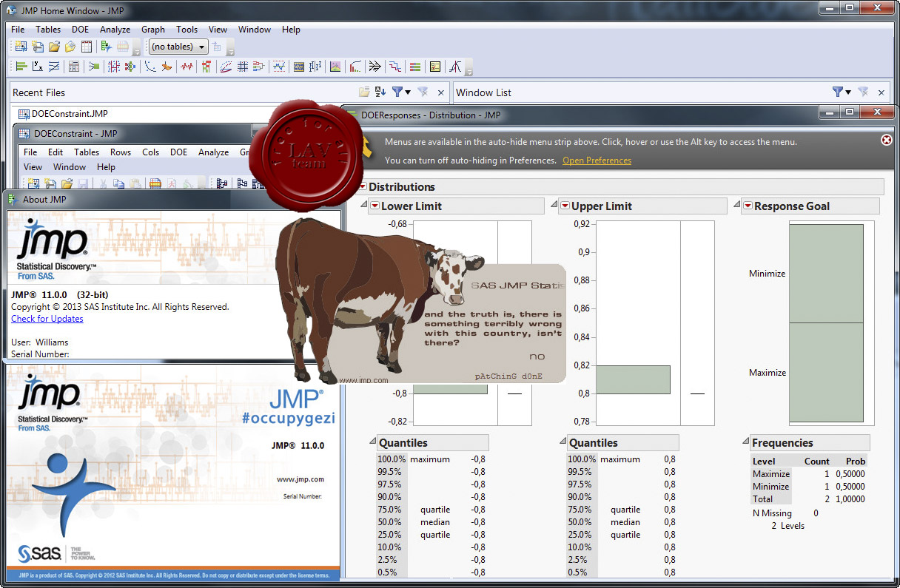Click funnel filter icon in Recent Files
The width and height of the screenshot is (900, 588).
pos(397,92)
